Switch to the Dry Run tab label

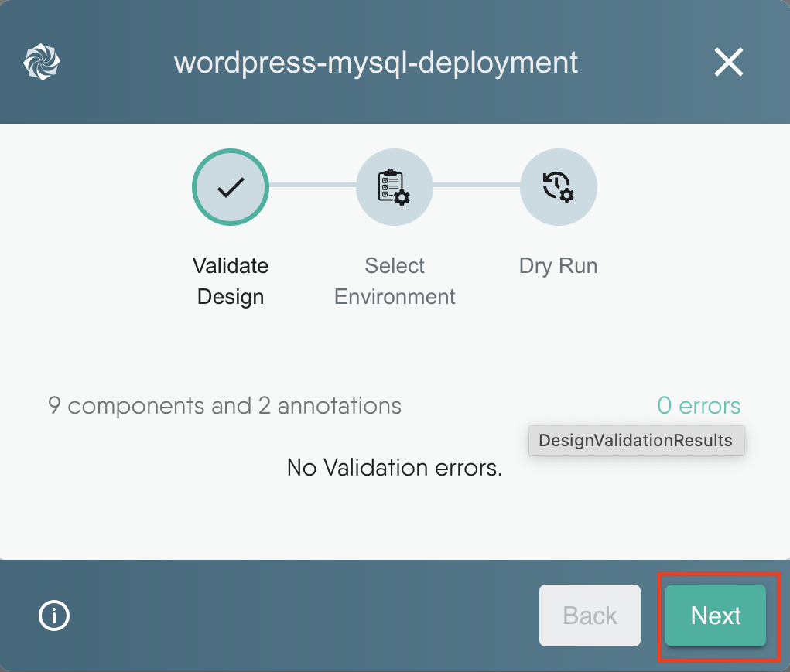pos(558,265)
